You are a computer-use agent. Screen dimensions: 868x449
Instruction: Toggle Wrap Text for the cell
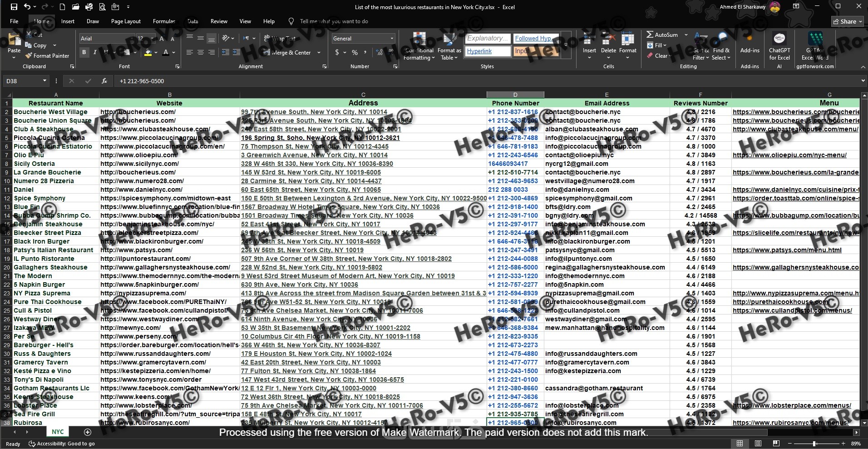(x=280, y=39)
